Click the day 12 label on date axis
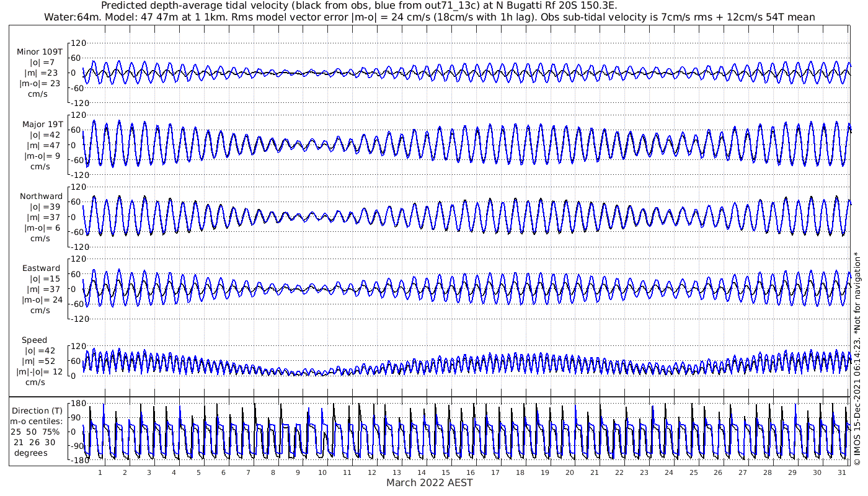 [372, 472]
